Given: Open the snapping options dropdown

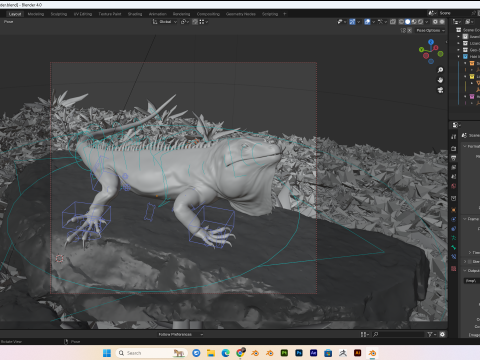Looking at the screenshot, I should point(204,22).
